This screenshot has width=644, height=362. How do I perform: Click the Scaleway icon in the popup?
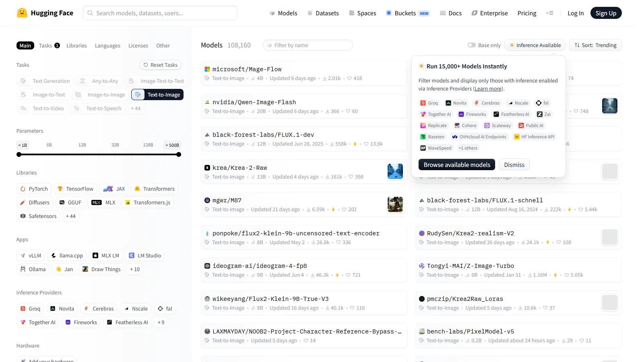(x=487, y=125)
